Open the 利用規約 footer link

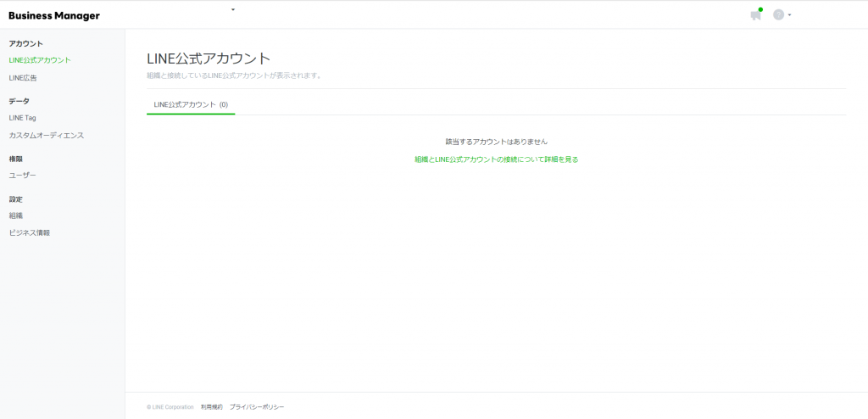coord(211,407)
